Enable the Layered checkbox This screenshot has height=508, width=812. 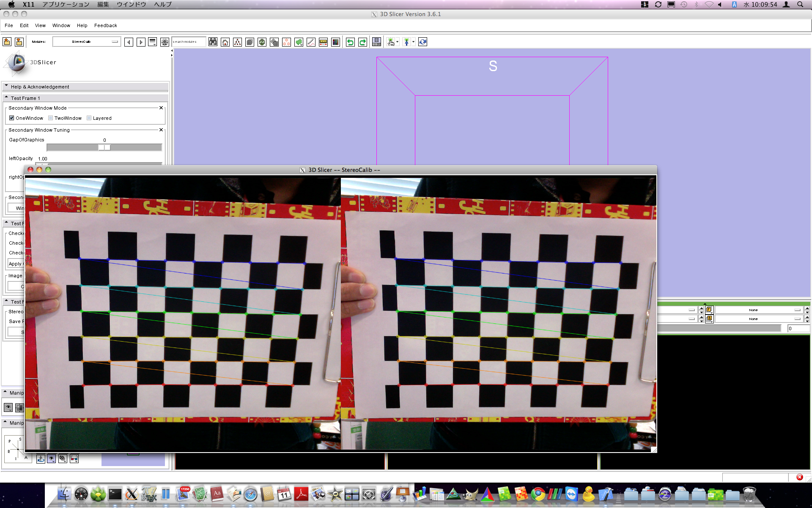coord(89,118)
